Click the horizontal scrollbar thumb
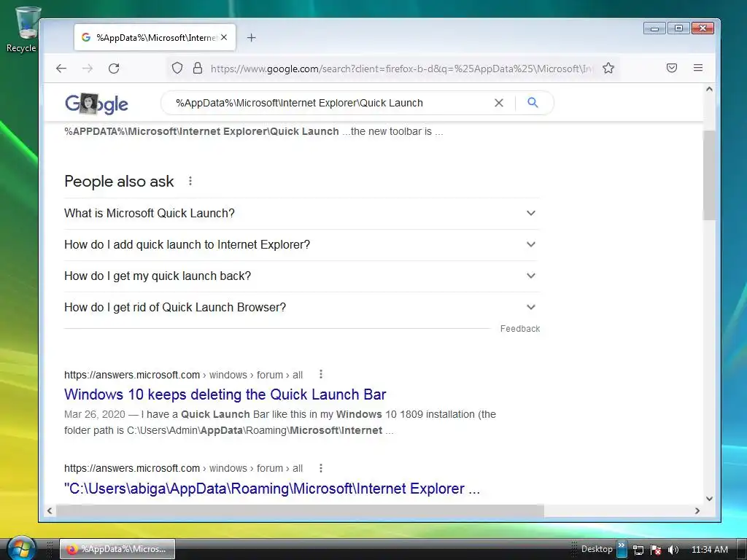 tap(300, 510)
